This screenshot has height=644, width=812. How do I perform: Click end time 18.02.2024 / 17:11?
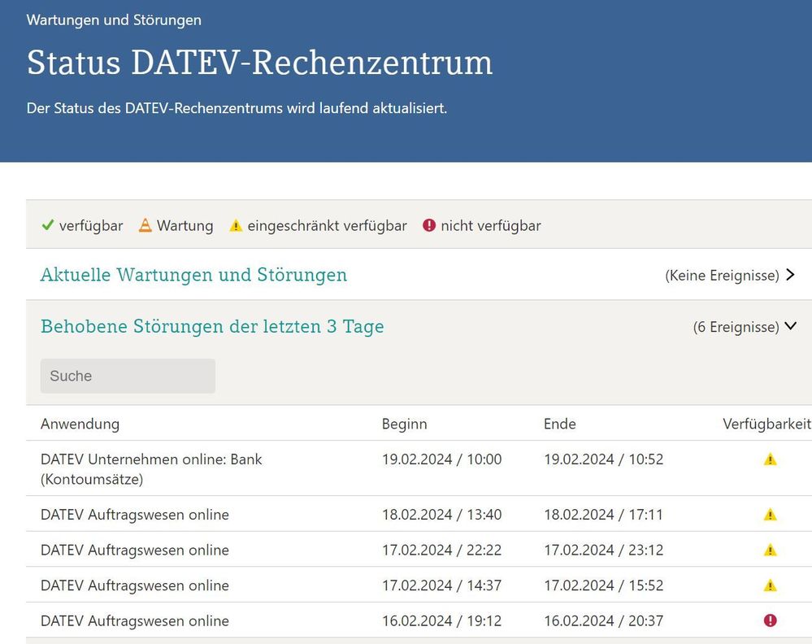[x=603, y=515]
